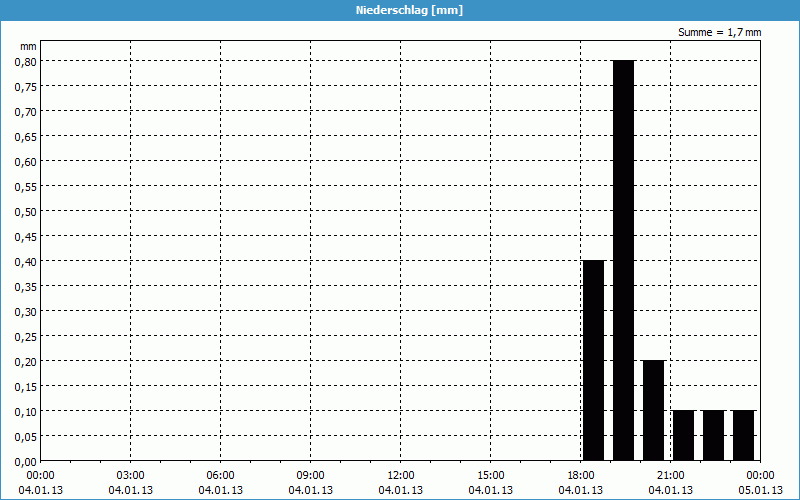
Task: Click the 06:00 time axis label
Action: pyautogui.click(x=220, y=476)
